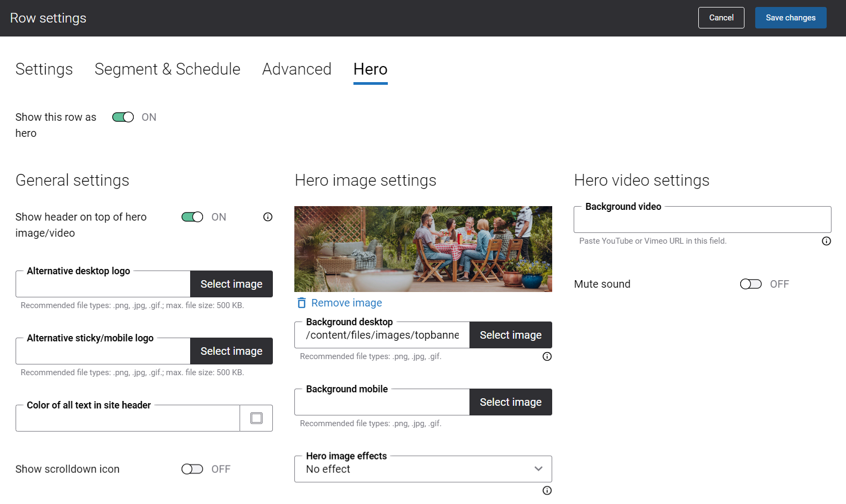Toggle Show this row as hero switch
Screen dimensions: 846x504
click(x=123, y=117)
